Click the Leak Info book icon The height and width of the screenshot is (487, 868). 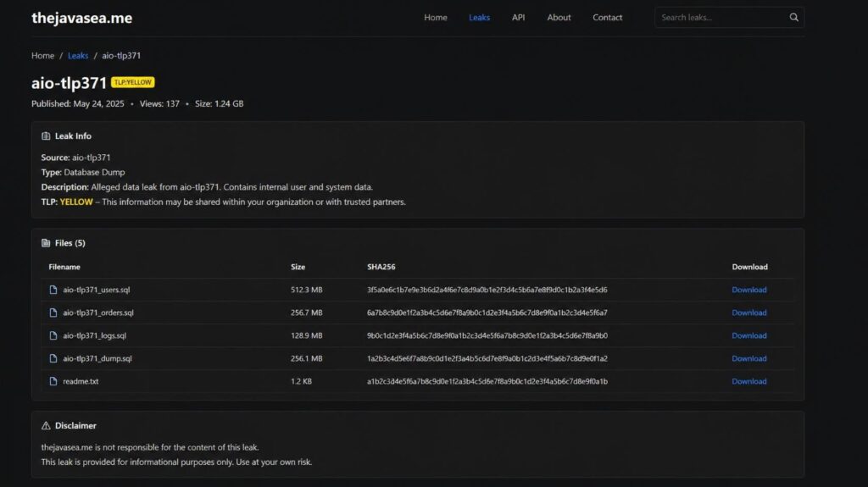point(46,136)
